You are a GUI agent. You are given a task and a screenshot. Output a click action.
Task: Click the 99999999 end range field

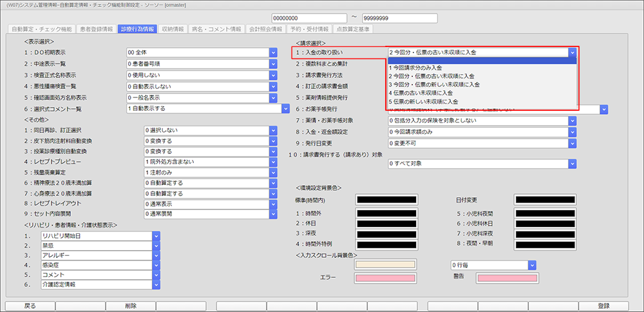coord(402,17)
